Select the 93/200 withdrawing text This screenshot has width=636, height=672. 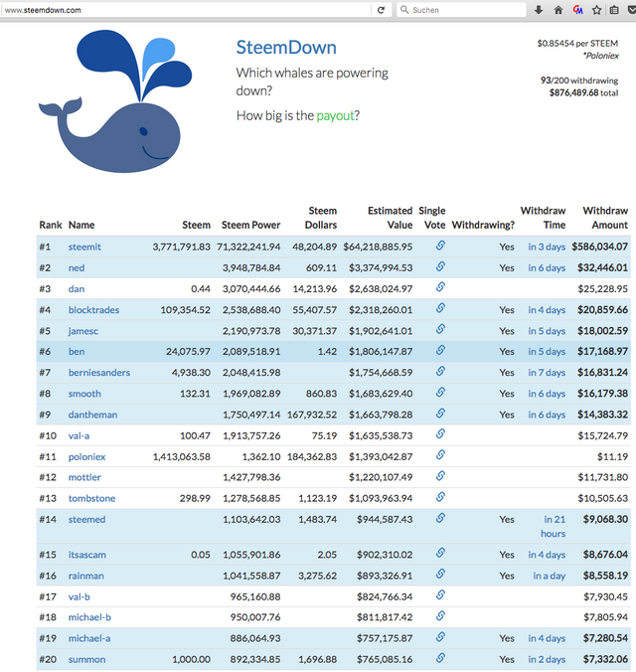point(579,81)
